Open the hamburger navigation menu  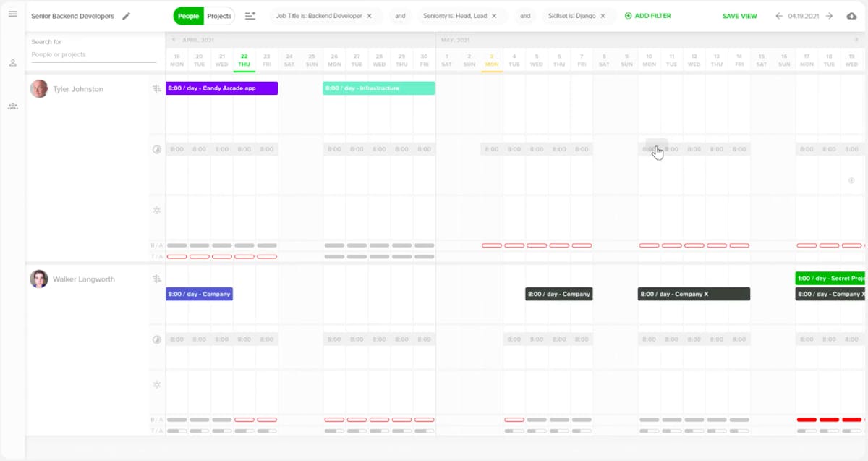tap(12, 14)
